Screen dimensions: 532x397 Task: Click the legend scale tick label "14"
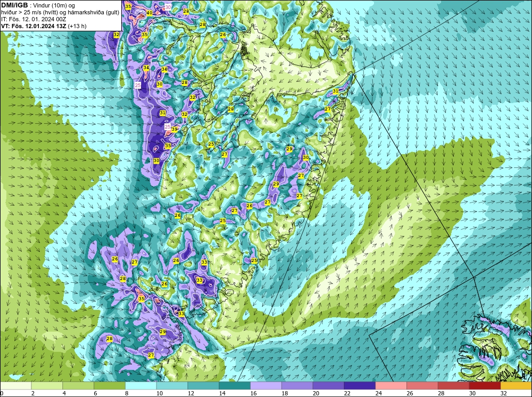(x=222, y=393)
